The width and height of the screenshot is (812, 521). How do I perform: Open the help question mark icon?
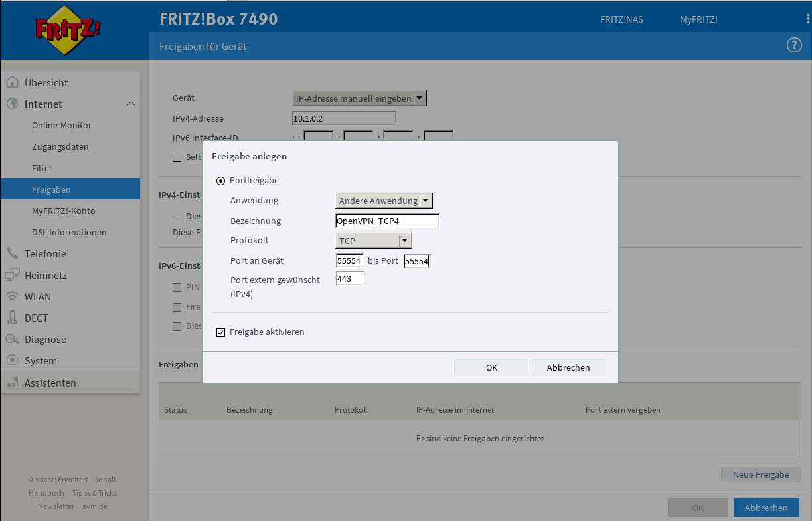794,45
